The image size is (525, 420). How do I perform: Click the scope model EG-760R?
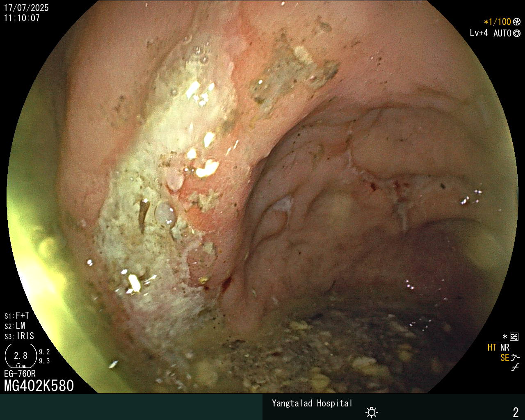(20, 374)
